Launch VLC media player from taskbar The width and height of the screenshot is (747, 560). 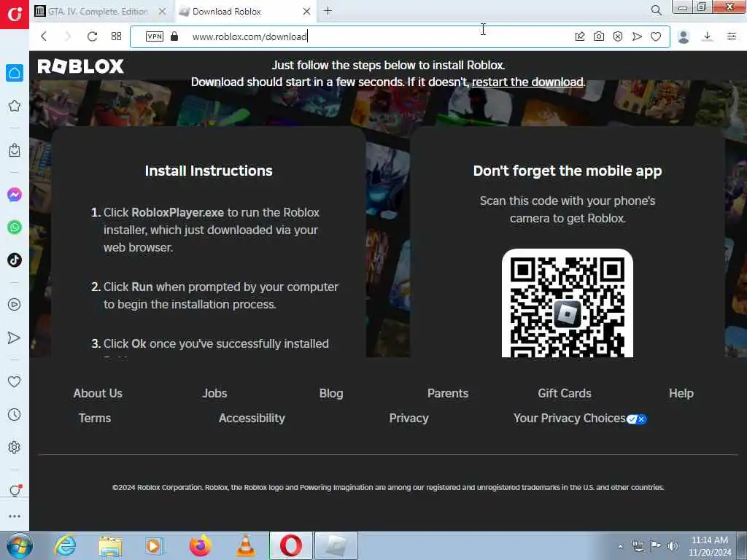246,545
